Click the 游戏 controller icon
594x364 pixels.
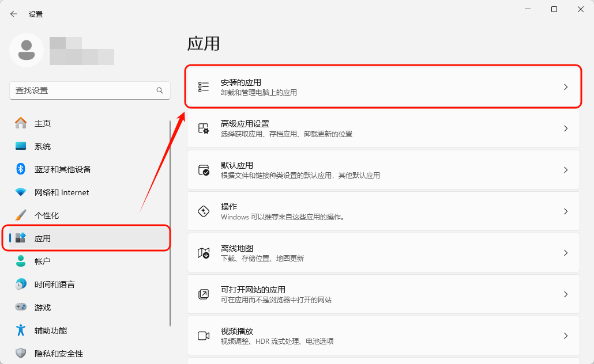point(21,307)
